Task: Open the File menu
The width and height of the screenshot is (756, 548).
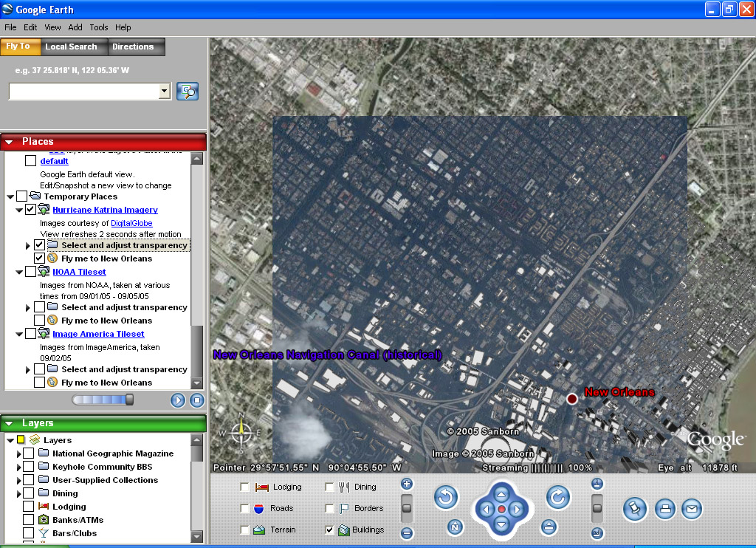Action: coord(10,27)
